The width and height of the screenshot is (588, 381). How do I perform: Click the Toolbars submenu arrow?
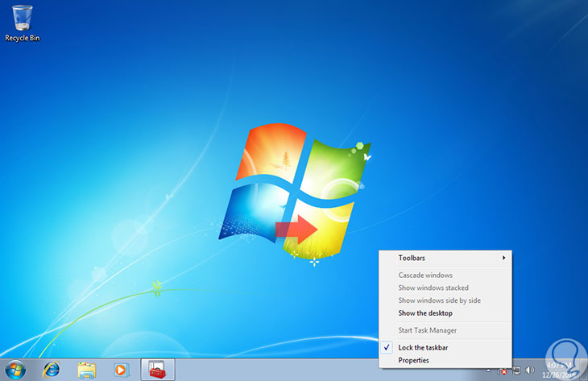(503, 258)
